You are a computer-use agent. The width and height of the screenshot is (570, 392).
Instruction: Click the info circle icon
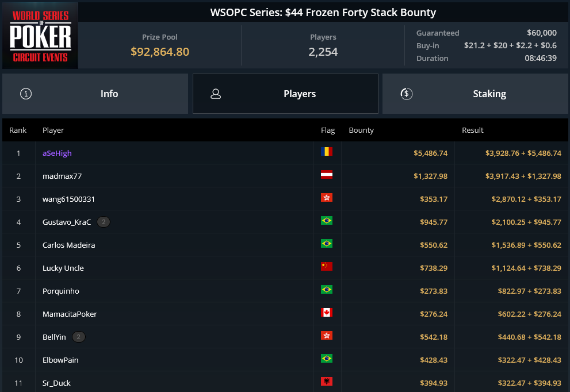[x=26, y=94]
